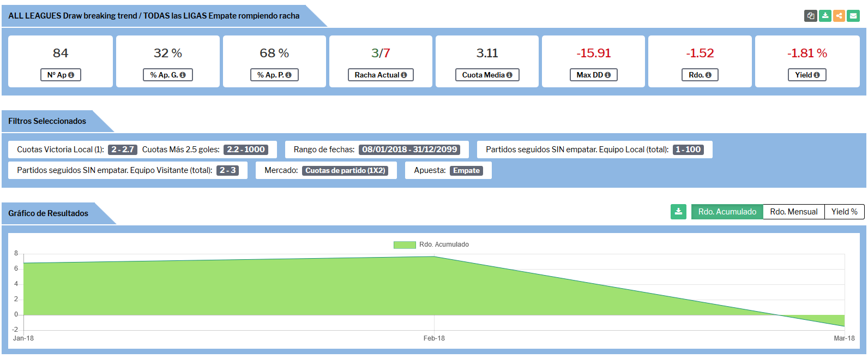Click the Empate bet badge

tap(466, 170)
